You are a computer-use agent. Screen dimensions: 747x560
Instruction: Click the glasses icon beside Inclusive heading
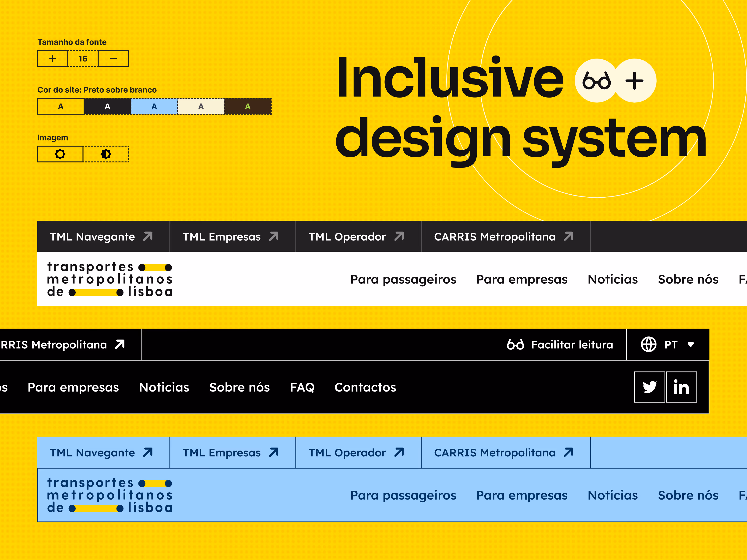pos(596,81)
